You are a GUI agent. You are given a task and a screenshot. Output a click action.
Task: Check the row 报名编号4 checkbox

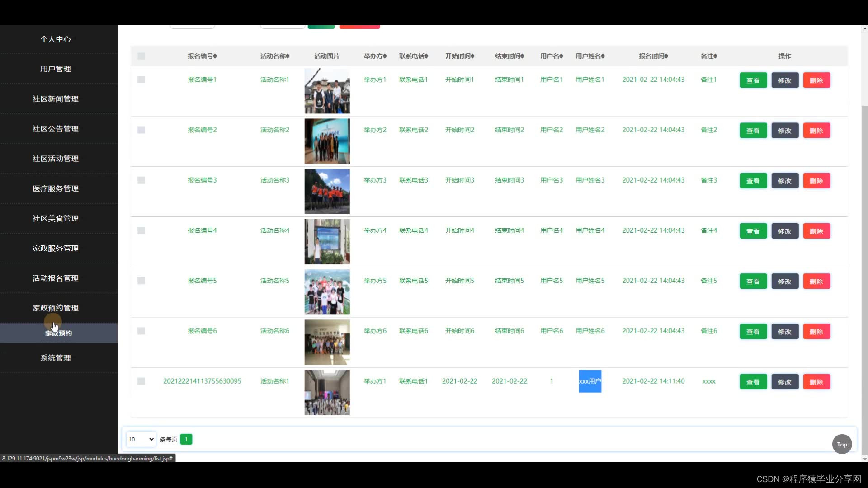click(141, 230)
